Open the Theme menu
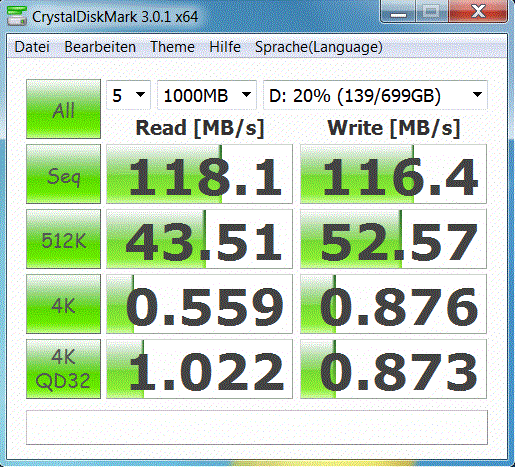The image size is (515, 467). tap(172, 47)
